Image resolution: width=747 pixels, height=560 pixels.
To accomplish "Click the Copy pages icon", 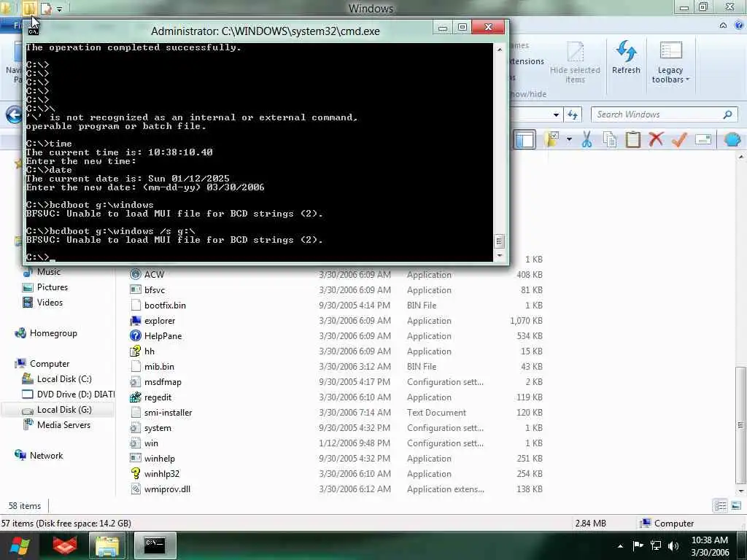I will 609,139.
